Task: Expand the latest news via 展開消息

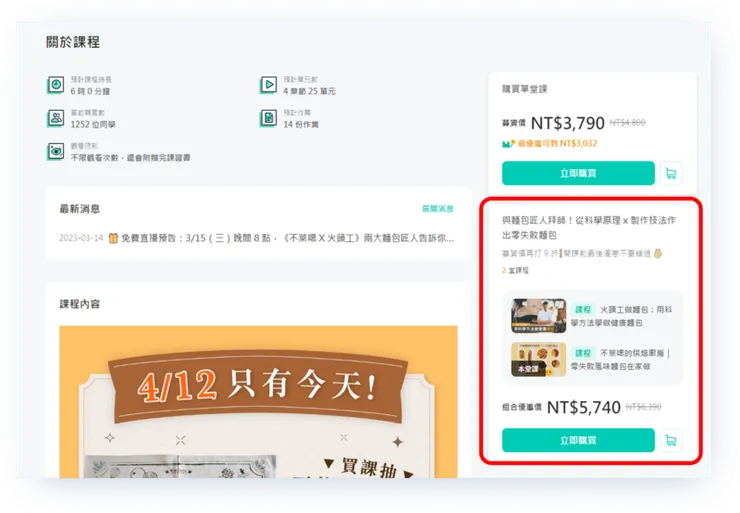Action: pos(437,209)
